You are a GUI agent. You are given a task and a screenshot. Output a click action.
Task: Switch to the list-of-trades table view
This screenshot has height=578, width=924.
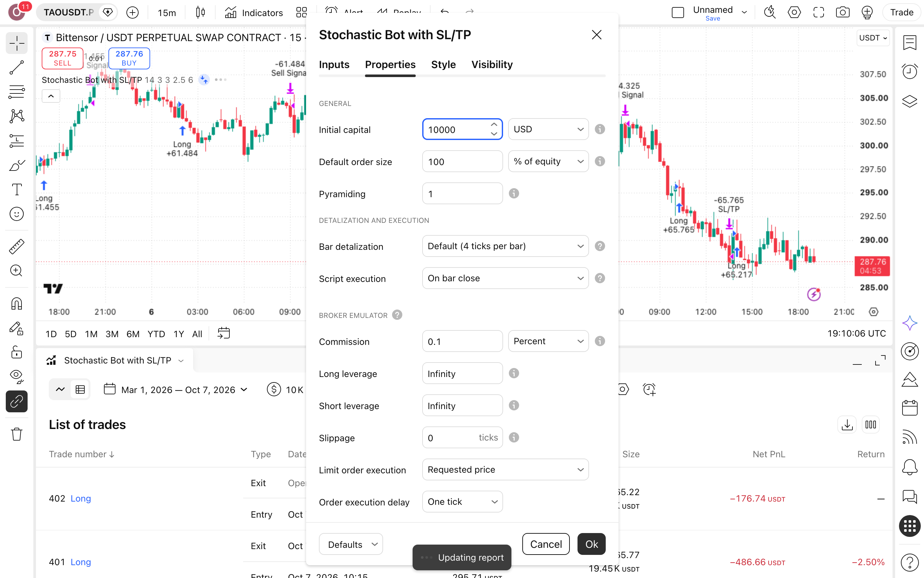[x=80, y=390]
